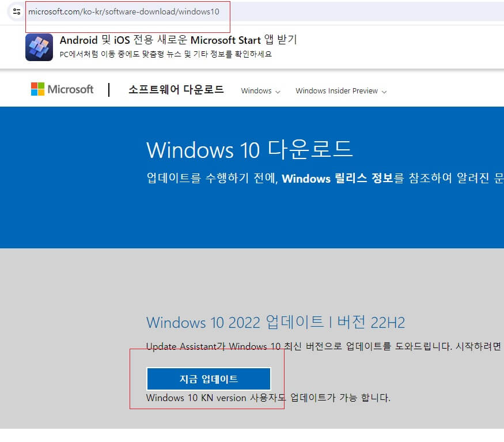This screenshot has height=442, width=504.
Task: Open the Windows 릴리스 정보 link
Action: click(338, 178)
